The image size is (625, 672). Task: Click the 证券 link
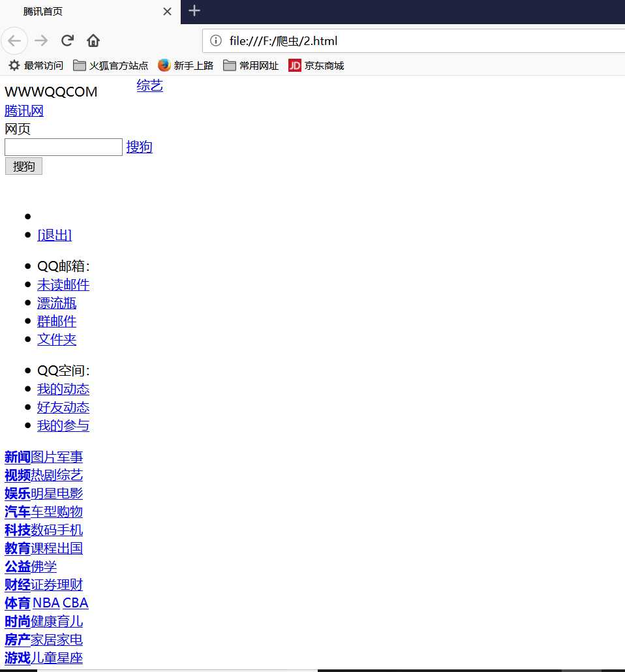tap(44, 585)
